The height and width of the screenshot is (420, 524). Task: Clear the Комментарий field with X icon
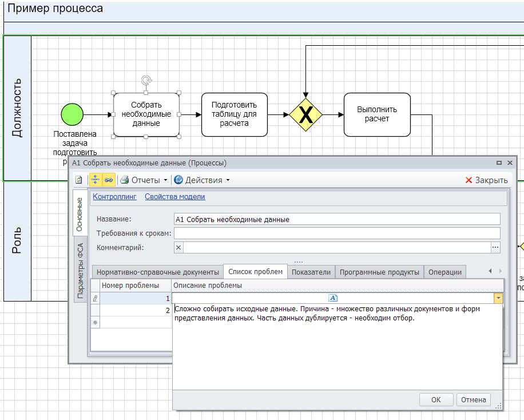coord(178,247)
